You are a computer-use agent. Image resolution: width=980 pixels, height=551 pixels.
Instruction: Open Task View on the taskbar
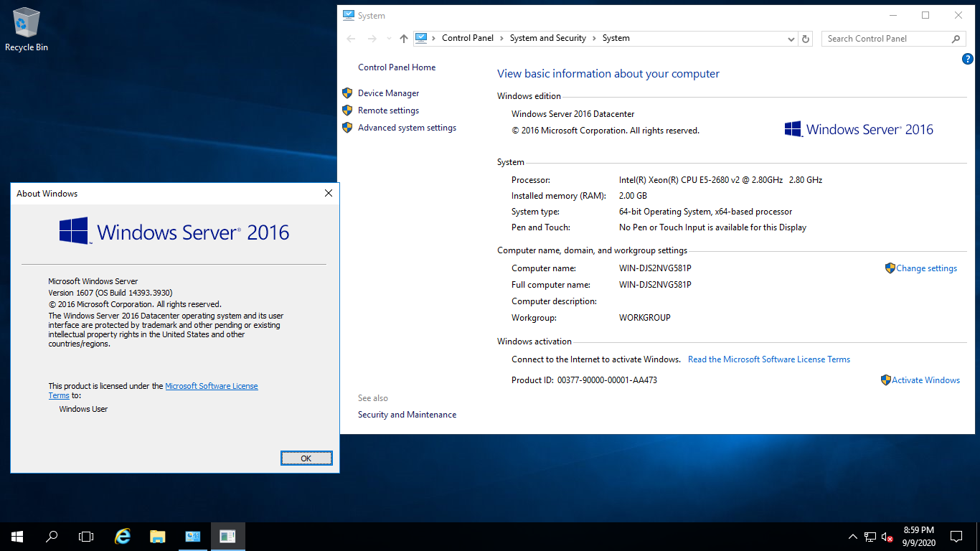(86, 536)
